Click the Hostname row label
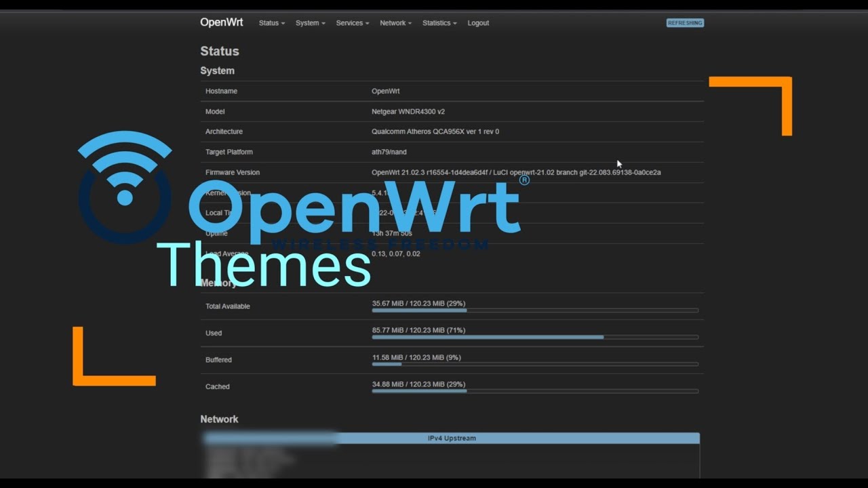The width and height of the screenshot is (868, 488). 221,91
